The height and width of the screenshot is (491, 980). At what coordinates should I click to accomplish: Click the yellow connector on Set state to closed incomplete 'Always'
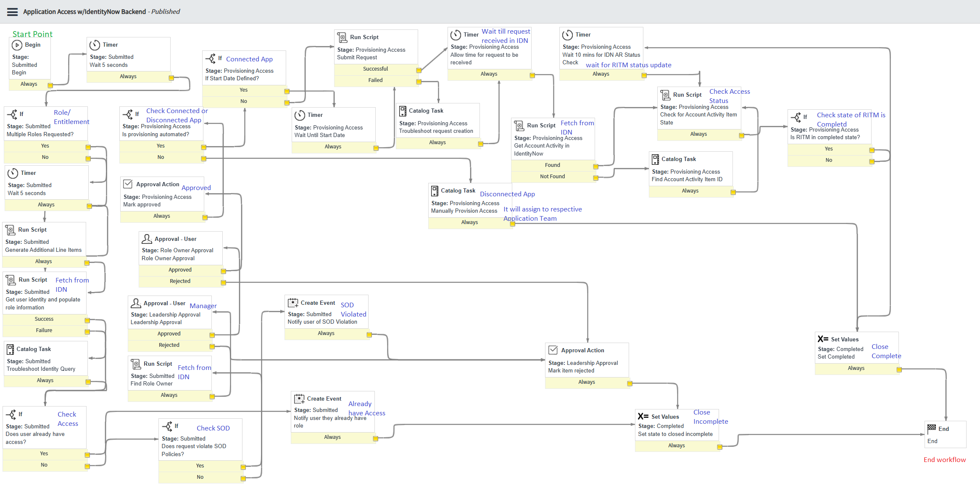click(719, 447)
